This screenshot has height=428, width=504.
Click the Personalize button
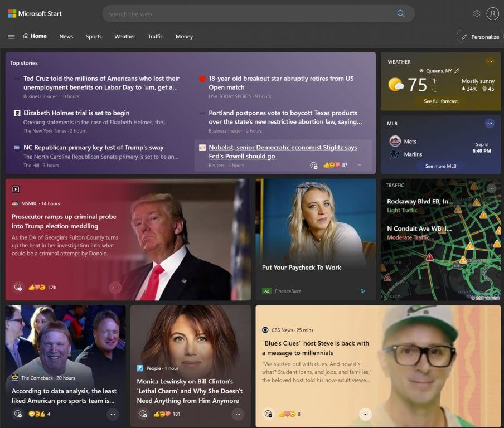click(x=481, y=37)
